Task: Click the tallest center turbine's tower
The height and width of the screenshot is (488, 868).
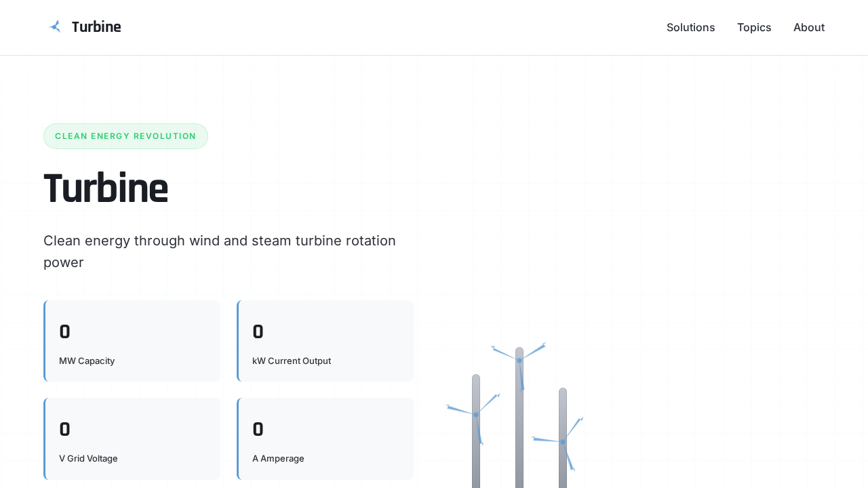Action: [519, 434]
